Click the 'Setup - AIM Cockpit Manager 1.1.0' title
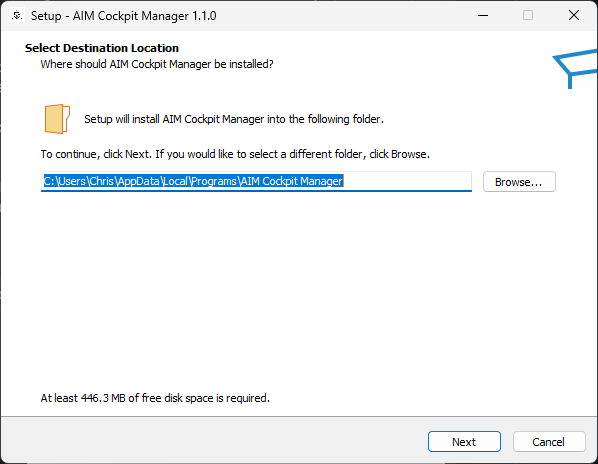The height and width of the screenshot is (464, 598). click(x=124, y=16)
